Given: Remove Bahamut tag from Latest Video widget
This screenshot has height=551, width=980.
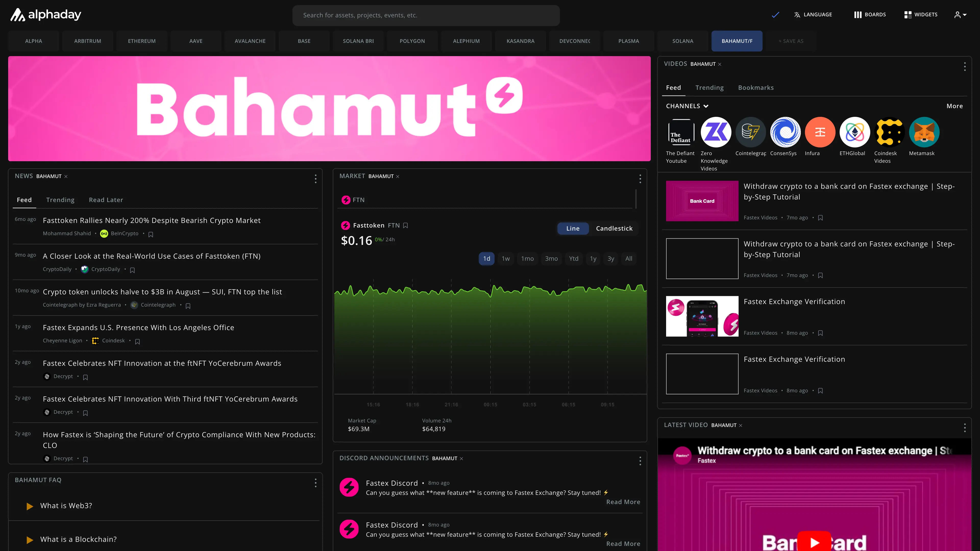Looking at the screenshot, I should [741, 425].
